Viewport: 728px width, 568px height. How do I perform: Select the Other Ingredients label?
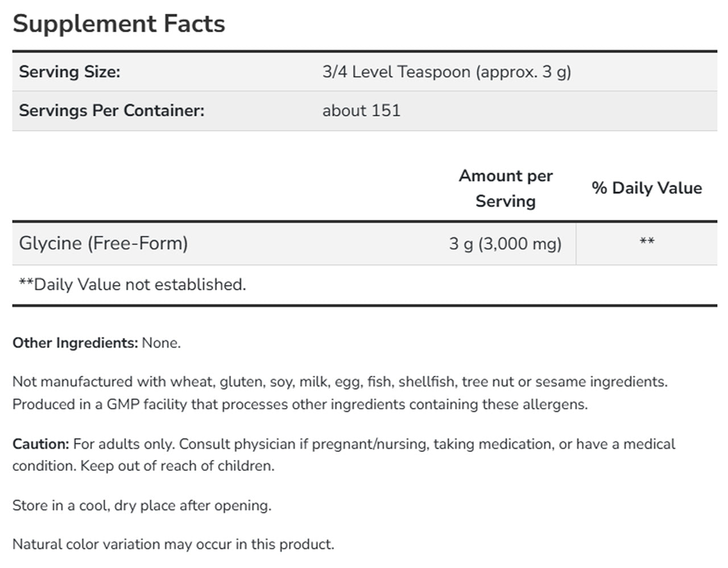pyautogui.click(x=75, y=343)
